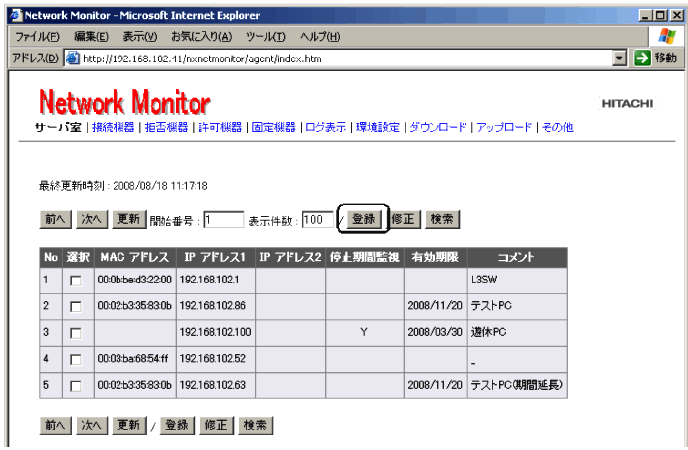Click IP address 192.168.102.52 cell
The image size is (688, 450).
point(215,359)
